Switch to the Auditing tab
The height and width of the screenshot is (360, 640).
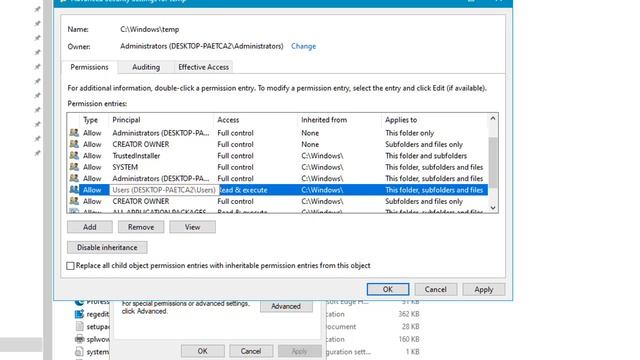tap(146, 67)
